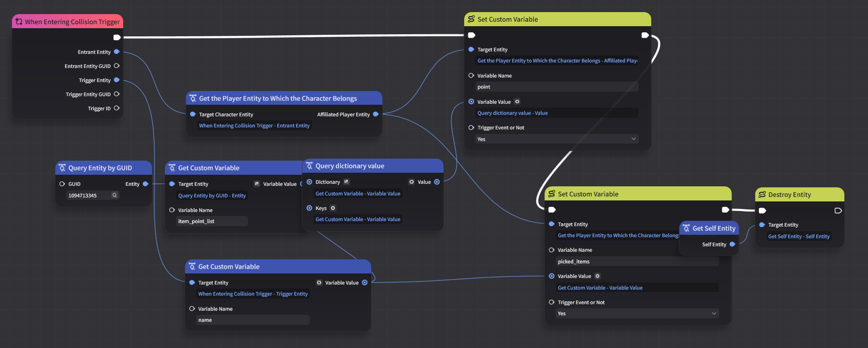The width and height of the screenshot is (868, 348).
Task: Click the execution output pin of Collision Trigger node
Action: point(117,37)
